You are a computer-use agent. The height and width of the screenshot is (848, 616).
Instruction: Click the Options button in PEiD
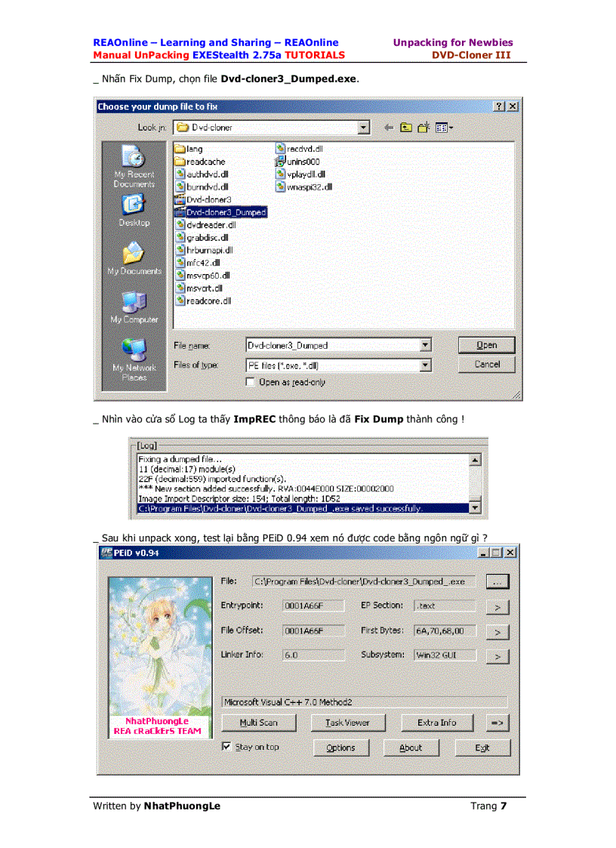click(x=340, y=748)
